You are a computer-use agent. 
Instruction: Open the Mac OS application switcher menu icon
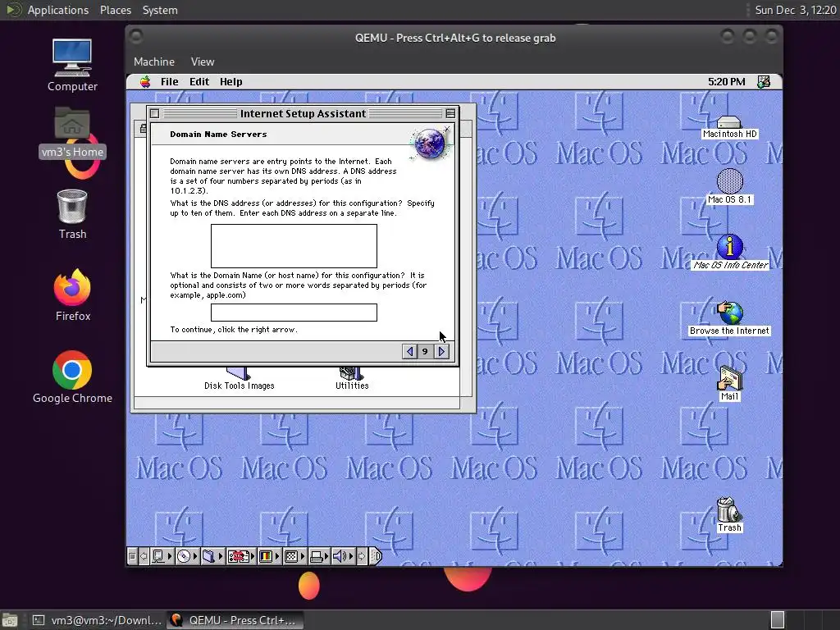point(764,81)
